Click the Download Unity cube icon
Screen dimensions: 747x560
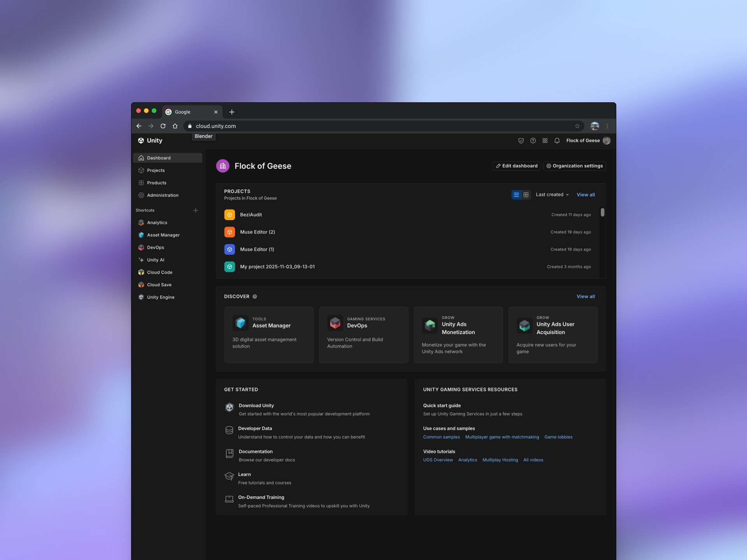(x=229, y=407)
